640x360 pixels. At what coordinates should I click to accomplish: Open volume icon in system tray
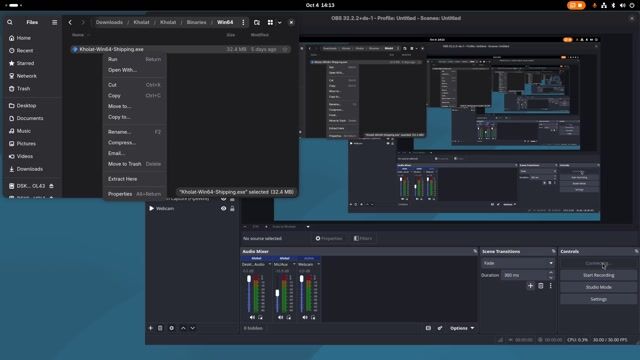[x=622, y=5]
